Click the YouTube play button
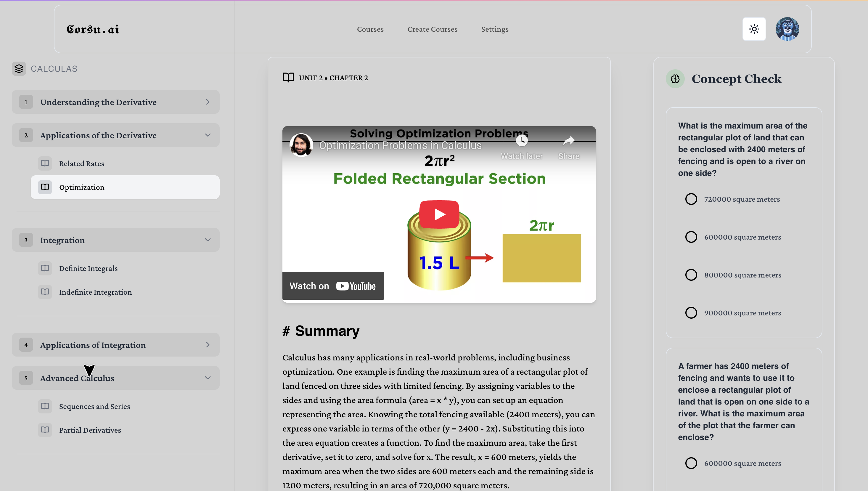This screenshot has height=491, width=868. 439,214
